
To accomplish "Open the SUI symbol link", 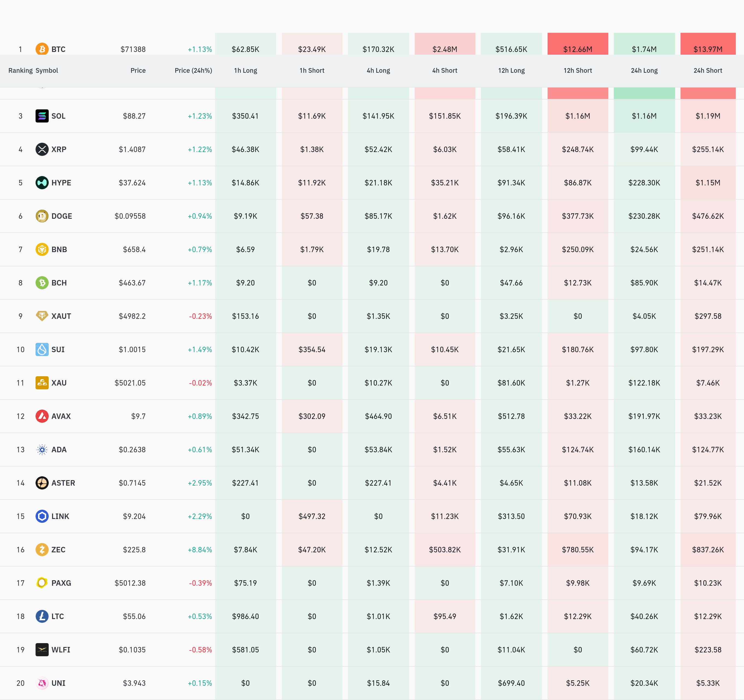I will pos(58,349).
